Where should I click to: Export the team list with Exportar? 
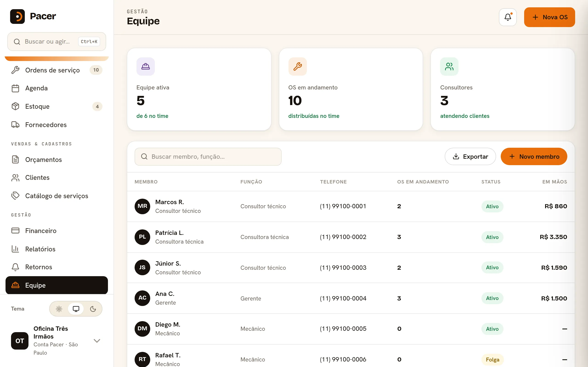(x=470, y=157)
